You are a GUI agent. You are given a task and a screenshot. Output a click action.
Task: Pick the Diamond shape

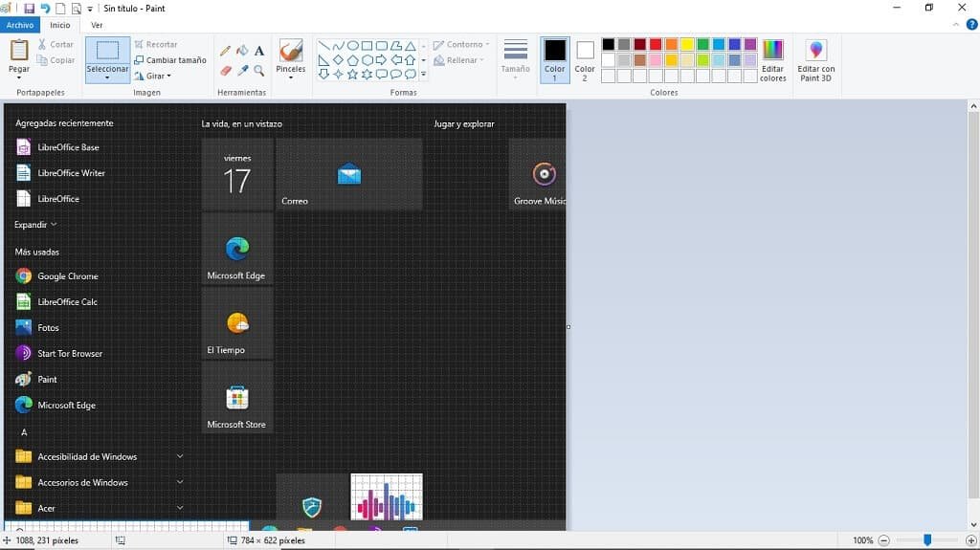[338, 60]
